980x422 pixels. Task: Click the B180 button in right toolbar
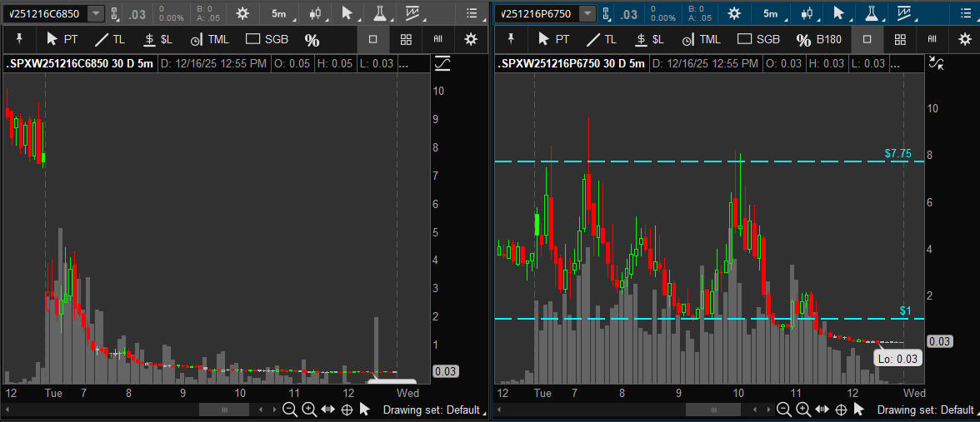(818, 39)
